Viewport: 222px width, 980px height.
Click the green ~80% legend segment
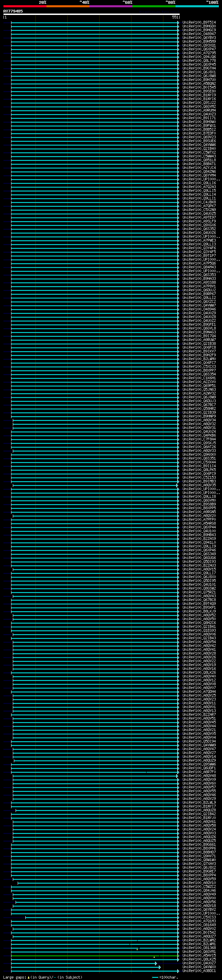click(x=154, y=6)
